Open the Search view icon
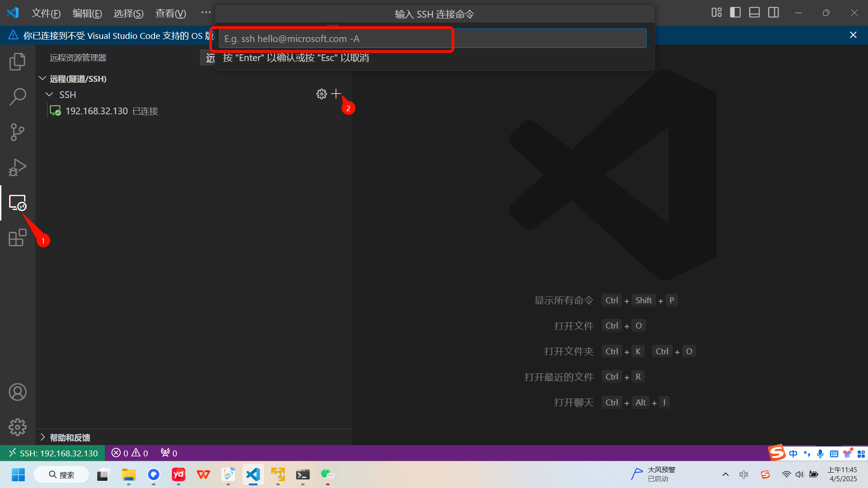Viewport: 868px width, 488px height. (x=17, y=96)
